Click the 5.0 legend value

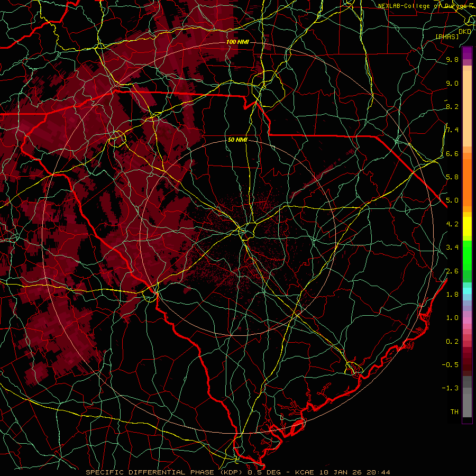click(452, 200)
